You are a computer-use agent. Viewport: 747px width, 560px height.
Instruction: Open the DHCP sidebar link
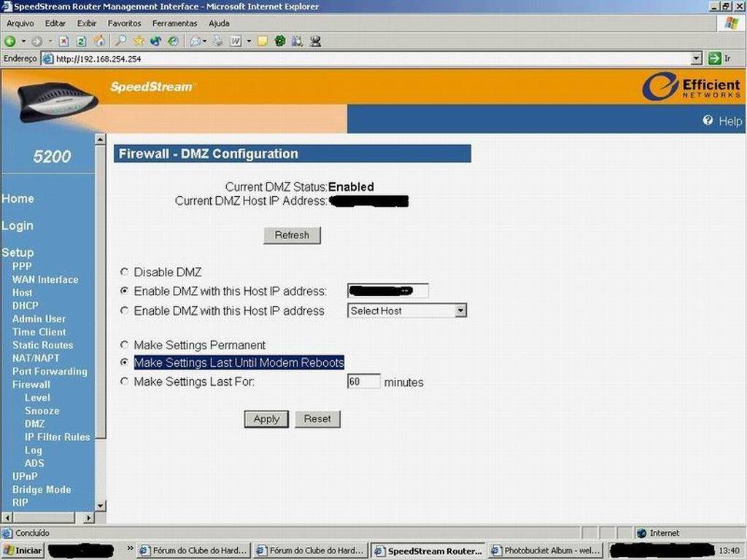coord(26,306)
